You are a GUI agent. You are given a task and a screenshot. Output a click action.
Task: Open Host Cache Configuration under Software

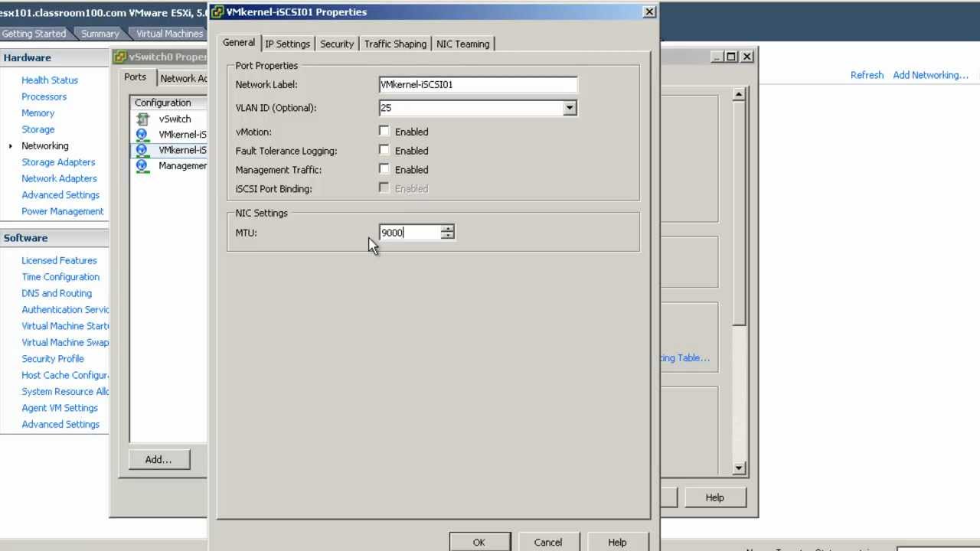pos(65,375)
